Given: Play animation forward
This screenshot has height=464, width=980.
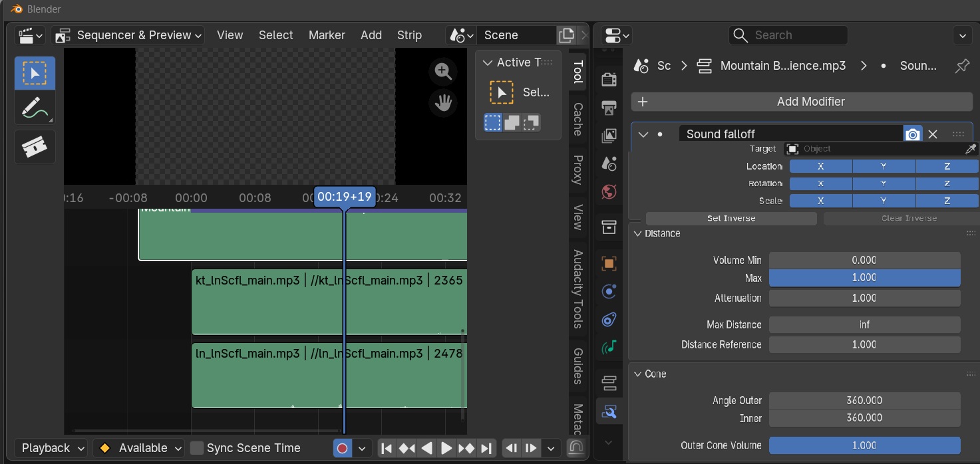Looking at the screenshot, I should click(x=446, y=448).
